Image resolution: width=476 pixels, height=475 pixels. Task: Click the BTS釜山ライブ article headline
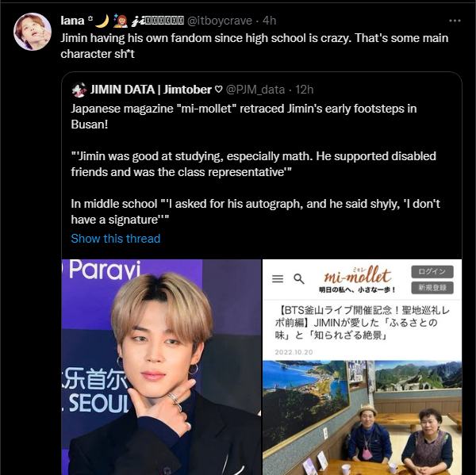[x=363, y=323]
